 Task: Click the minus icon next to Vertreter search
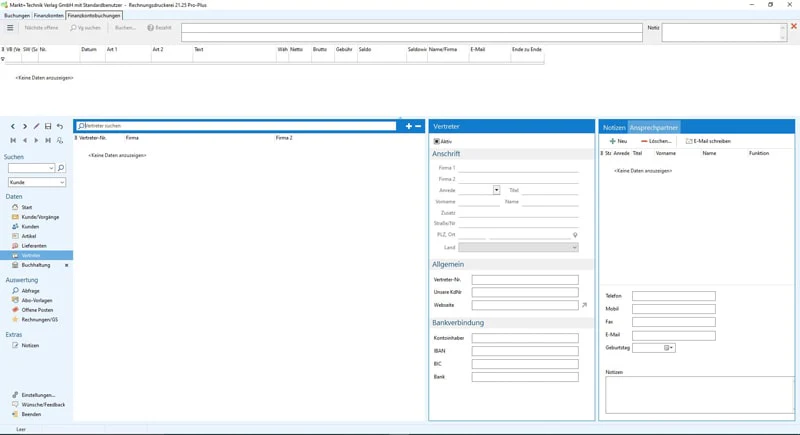(x=418, y=126)
